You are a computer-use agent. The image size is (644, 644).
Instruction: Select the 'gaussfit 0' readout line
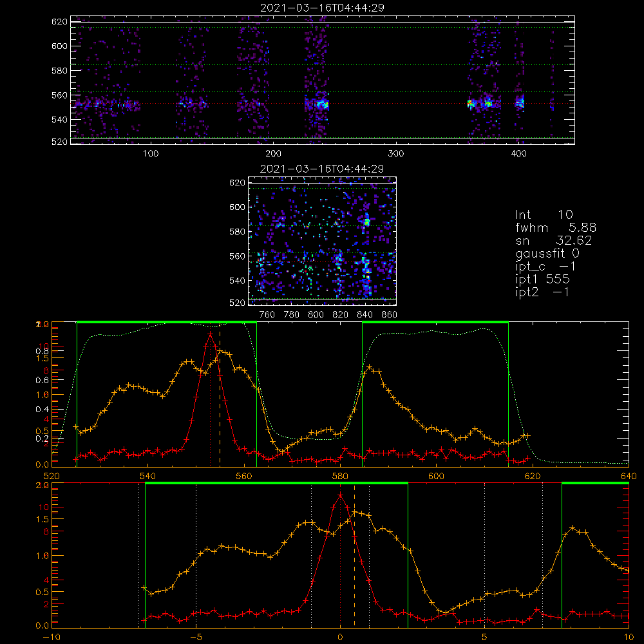pyautogui.click(x=547, y=253)
